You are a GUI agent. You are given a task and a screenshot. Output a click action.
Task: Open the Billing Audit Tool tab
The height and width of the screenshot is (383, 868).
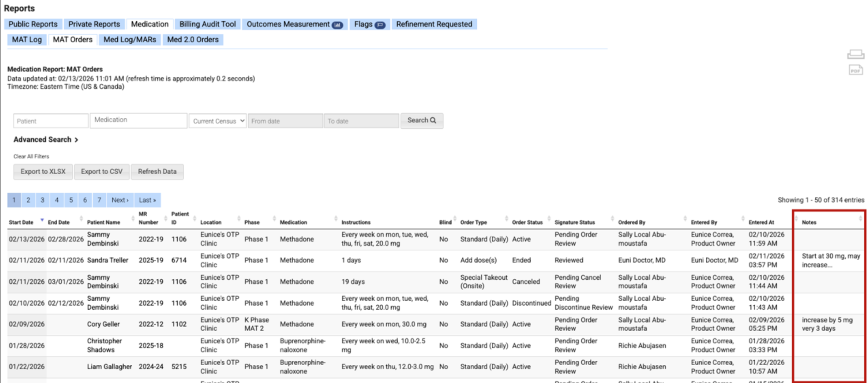click(207, 24)
